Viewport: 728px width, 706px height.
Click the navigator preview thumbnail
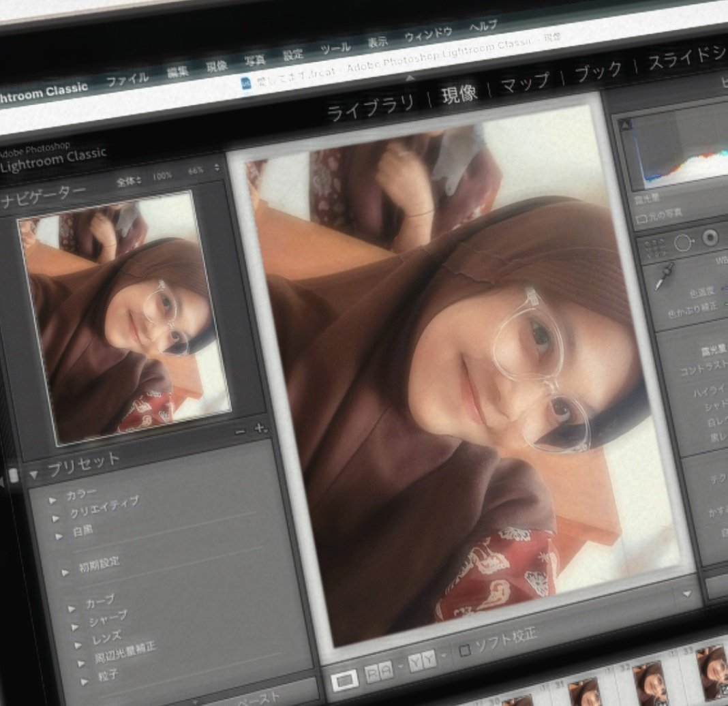click(x=125, y=317)
